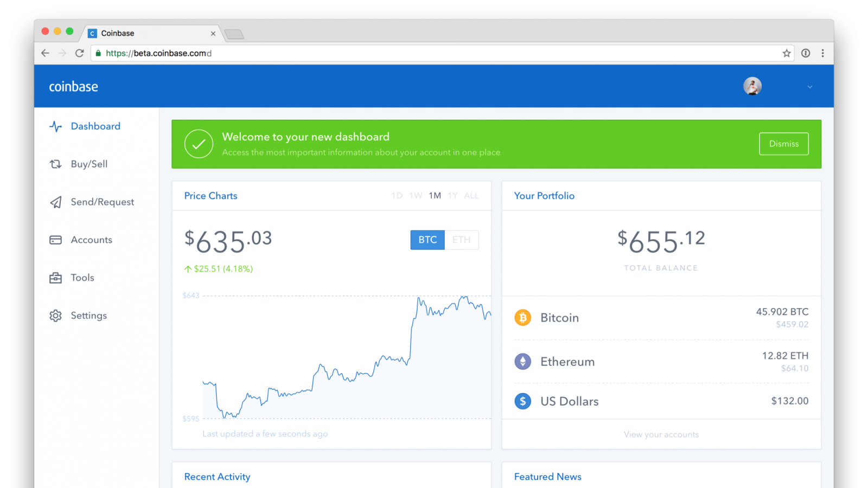The width and height of the screenshot is (868, 488).
Task: Open View your accounts link
Action: tap(661, 434)
